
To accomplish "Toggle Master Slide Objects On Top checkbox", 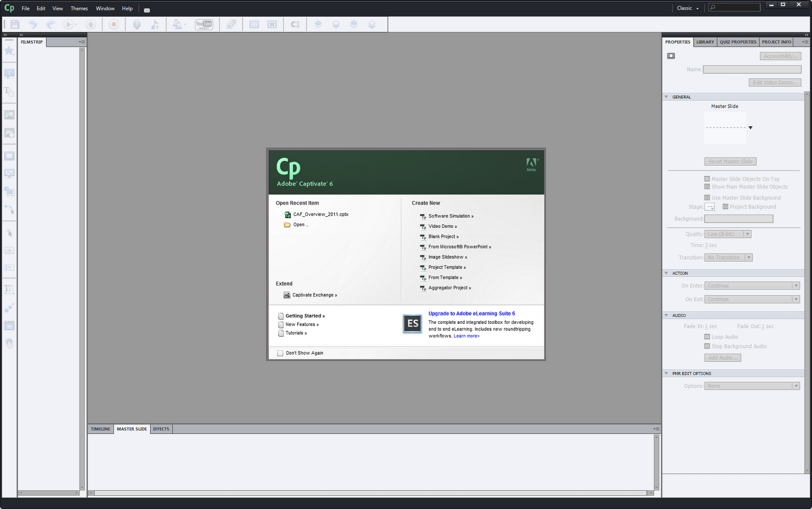I will (x=707, y=179).
